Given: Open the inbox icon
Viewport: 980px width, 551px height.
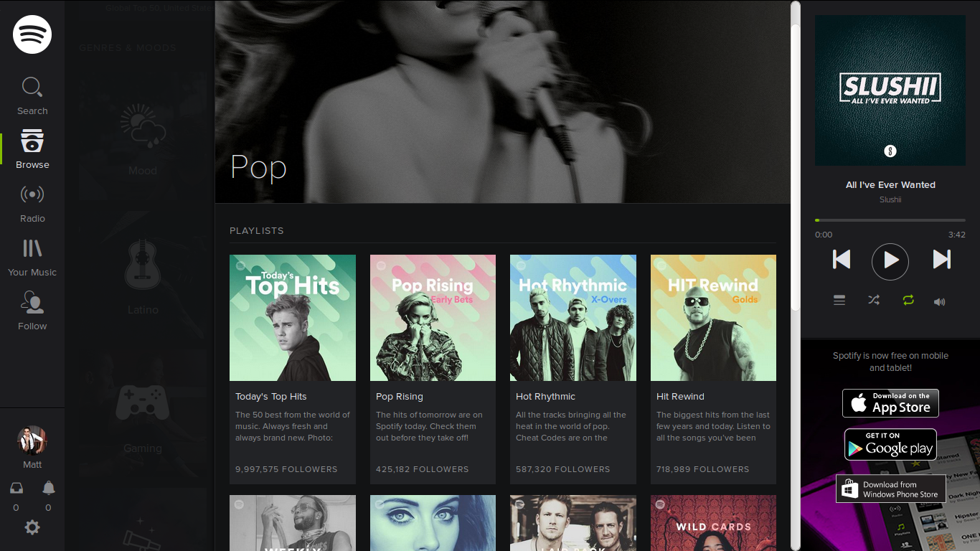Looking at the screenshot, I should (16, 489).
